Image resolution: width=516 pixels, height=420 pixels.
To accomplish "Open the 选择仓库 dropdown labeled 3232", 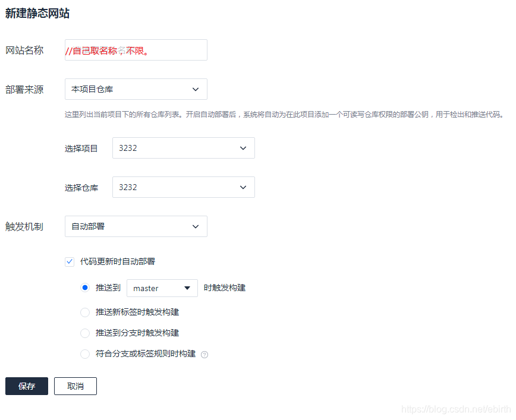I will click(x=183, y=187).
